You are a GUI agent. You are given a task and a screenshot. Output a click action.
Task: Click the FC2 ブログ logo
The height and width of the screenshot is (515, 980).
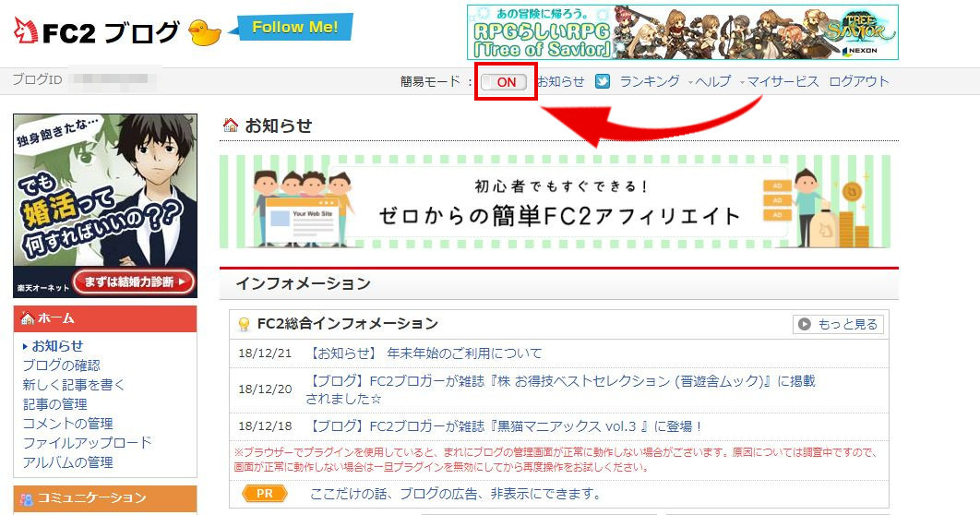[97, 32]
